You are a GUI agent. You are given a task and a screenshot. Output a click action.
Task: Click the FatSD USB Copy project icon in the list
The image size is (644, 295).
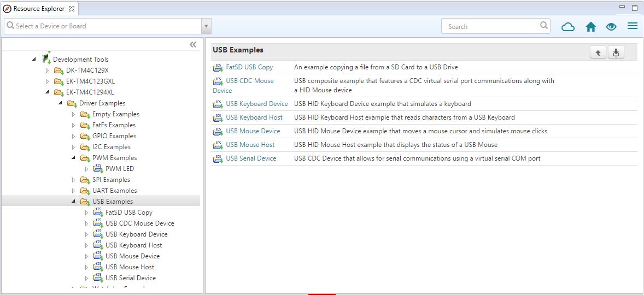[218, 68]
